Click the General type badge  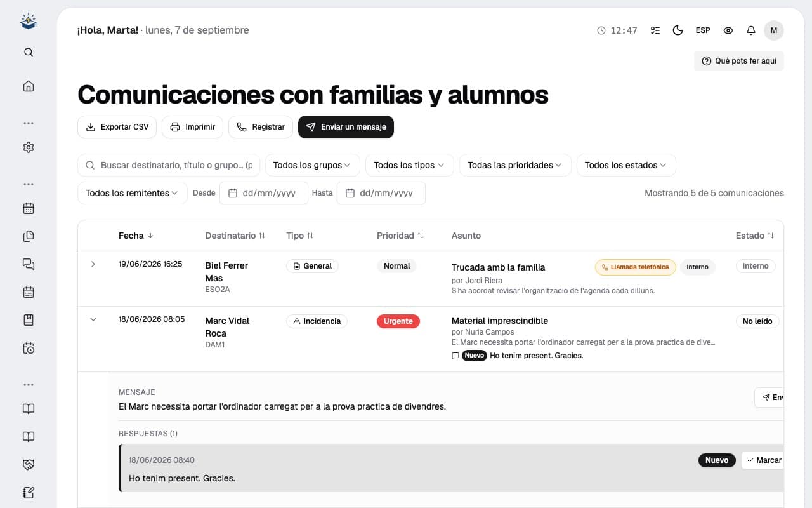point(312,266)
